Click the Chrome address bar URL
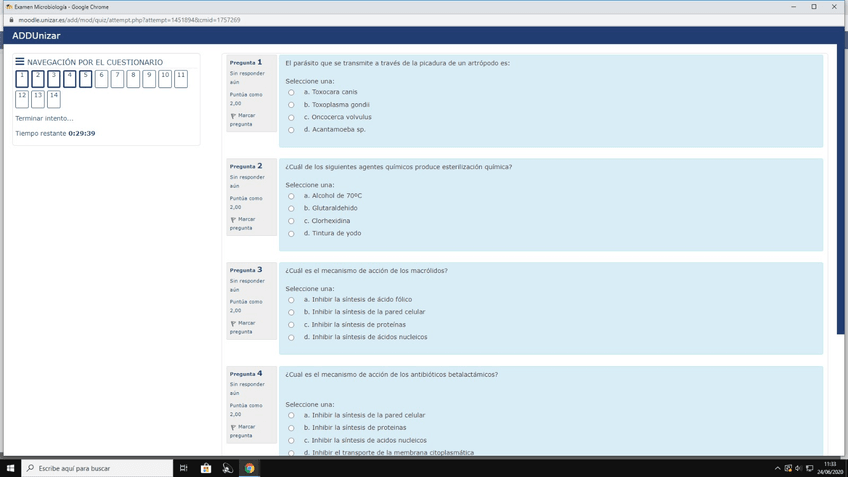This screenshot has height=477, width=848. pos(129,20)
